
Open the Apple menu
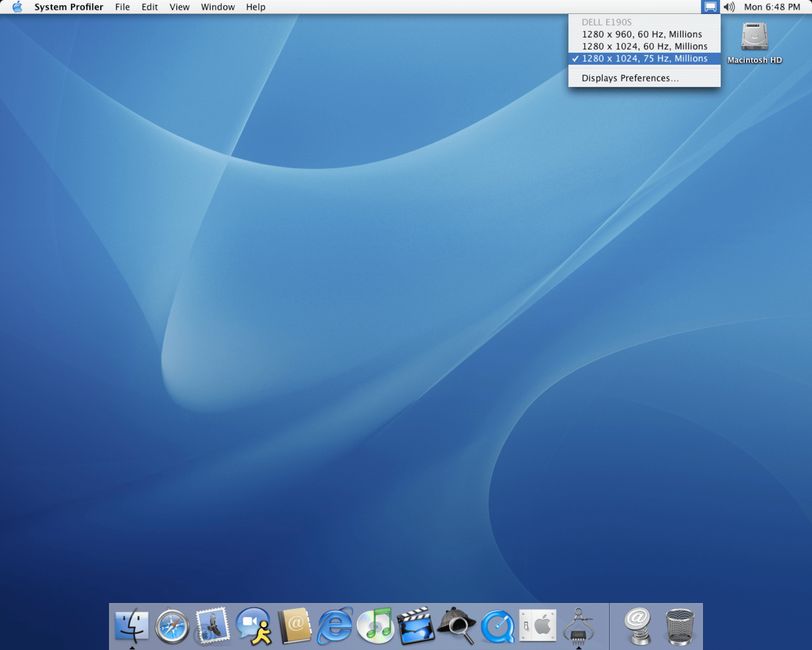click(x=17, y=7)
